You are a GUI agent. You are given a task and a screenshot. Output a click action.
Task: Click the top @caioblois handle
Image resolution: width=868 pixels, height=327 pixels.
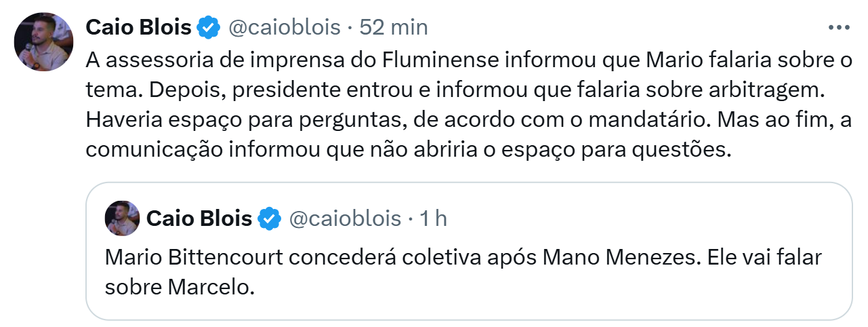click(x=283, y=27)
